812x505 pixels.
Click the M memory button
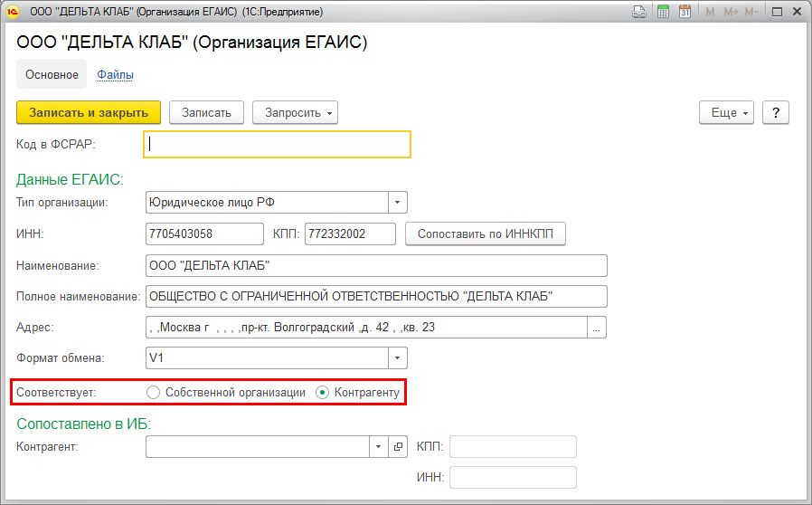click(710, 12)
